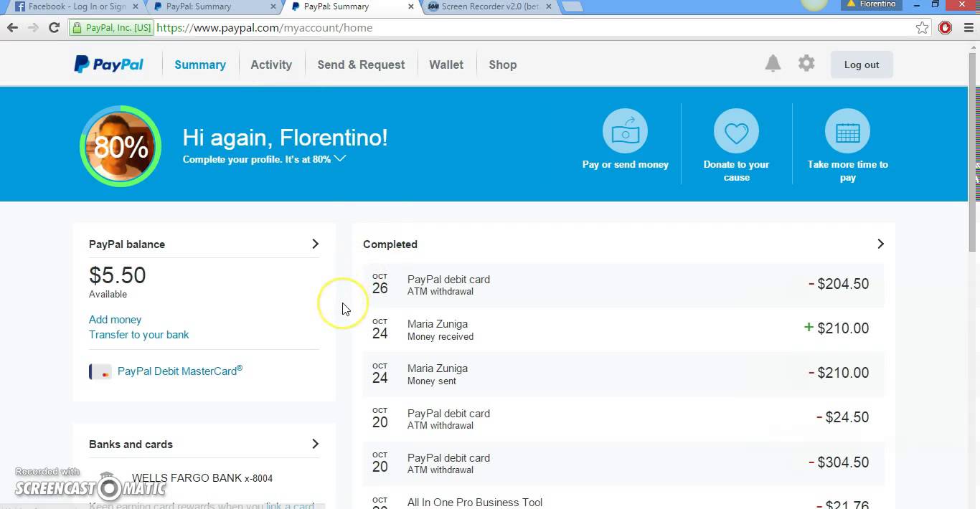Click the +$210.00 received amount
This screenshot has height=509, width=980.
[x=837, y=328]
